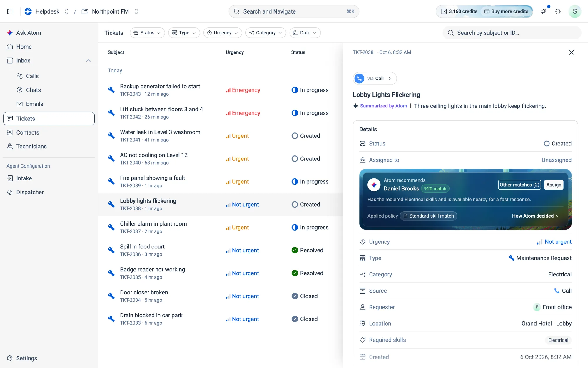Open Urgency filter dropdown
This screenshot has width=588, height=368.
[x=223, y=33]
